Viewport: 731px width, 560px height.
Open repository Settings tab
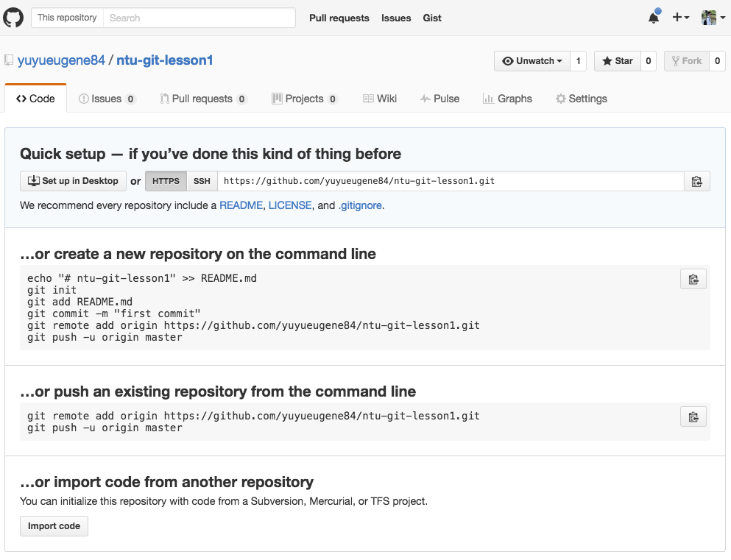click(582, 99)
